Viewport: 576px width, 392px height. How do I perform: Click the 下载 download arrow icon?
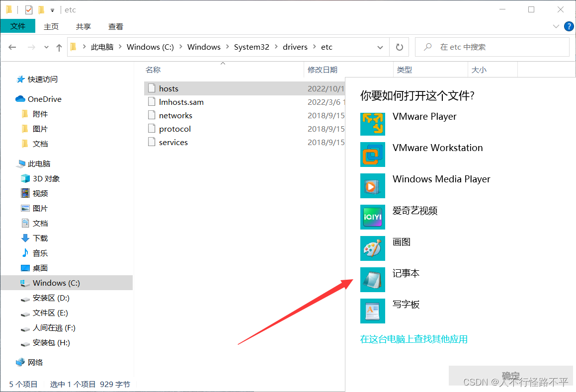click(x=25, y=238)
